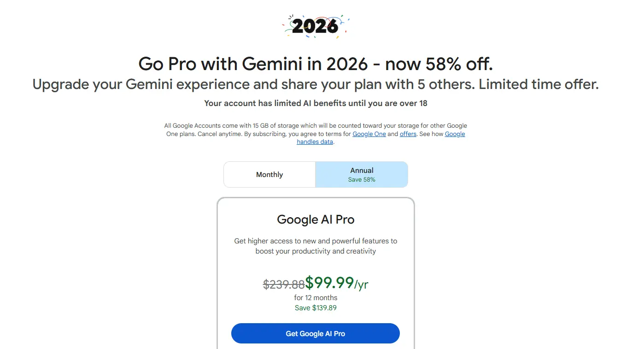Click the plan description about productivity features
Image resolution: width=644 pixels, height=349 pixels.
(315, 246)
